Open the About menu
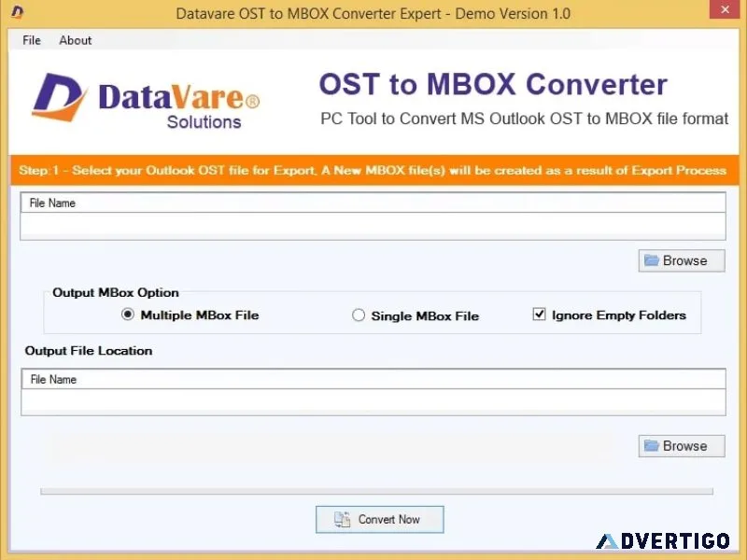The height and width of the screenshot is (560, 747). (76, 40)
